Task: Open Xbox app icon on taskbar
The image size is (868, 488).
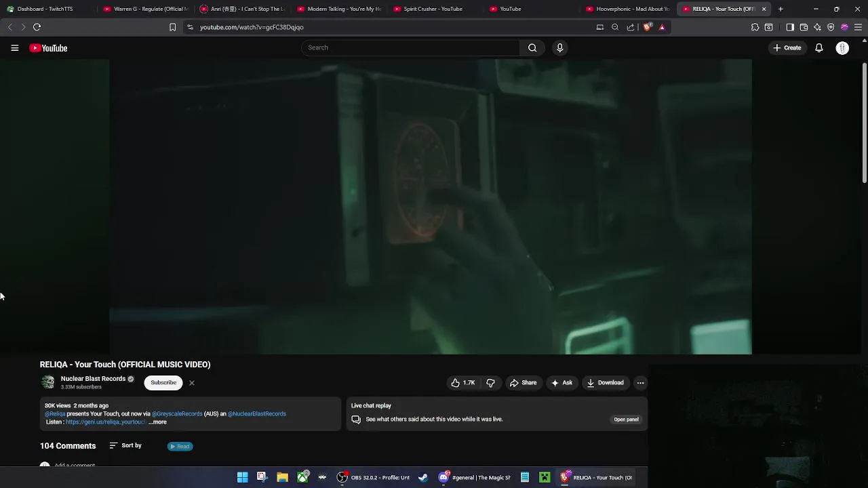Action: (302, 477)
